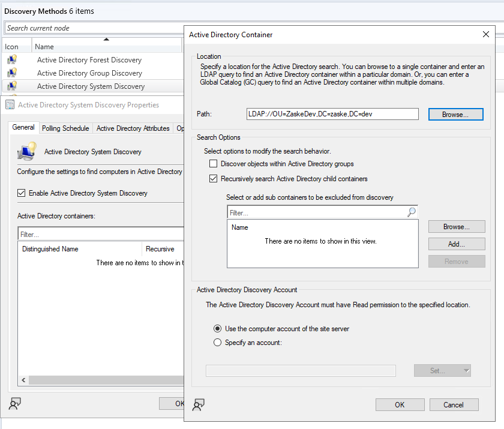The width and height of the screenshot is (504, 429).
Task: Select the General tab
Action: (23, 127)
